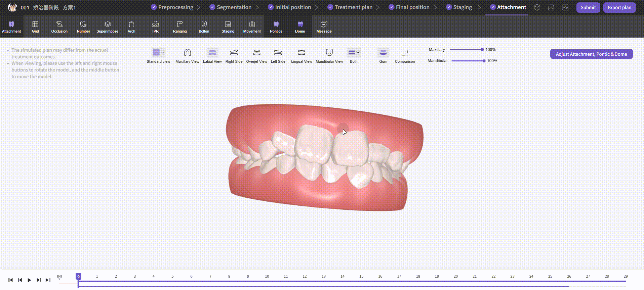Switch to Labial View
Viewport: 644px width, 290px height.
pyautogui.click(x=212, y=55)
